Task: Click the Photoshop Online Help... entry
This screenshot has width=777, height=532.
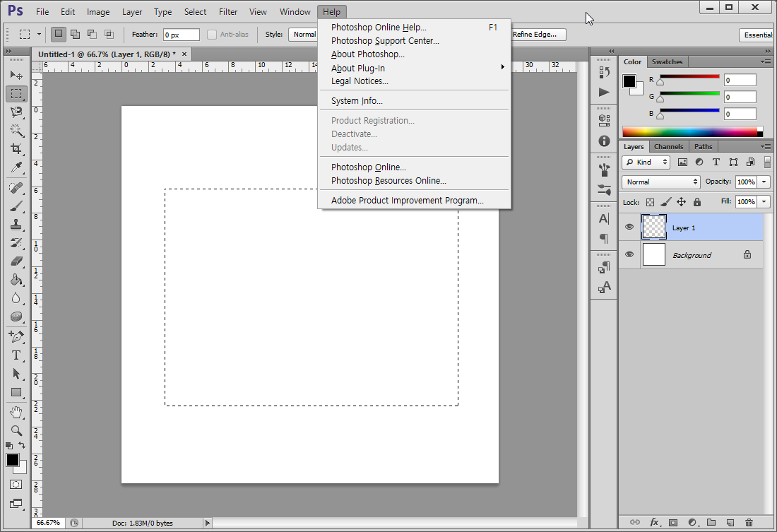Action: pos(414,28)
